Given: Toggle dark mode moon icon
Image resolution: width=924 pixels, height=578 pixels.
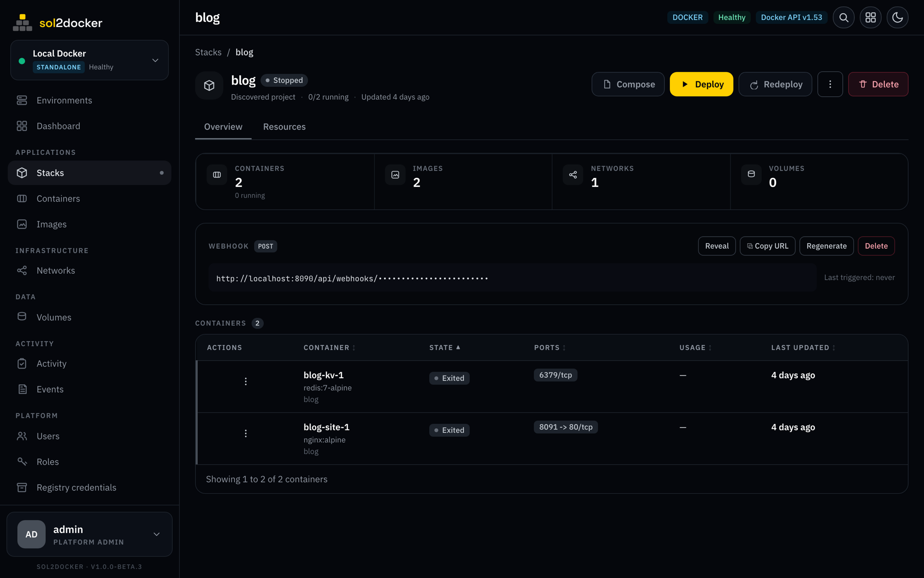Looking at the screenshot, I should point(897,18).
